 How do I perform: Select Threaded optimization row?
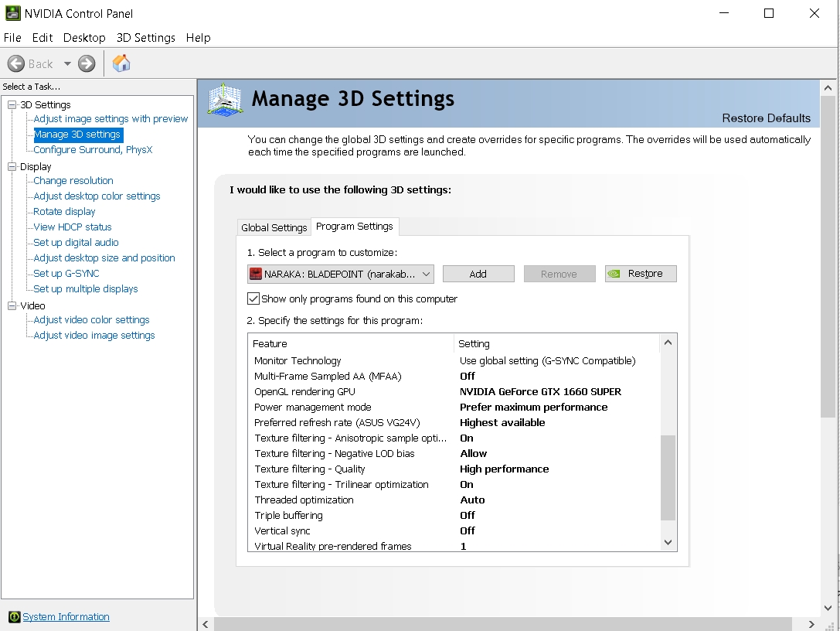(454, 500)
